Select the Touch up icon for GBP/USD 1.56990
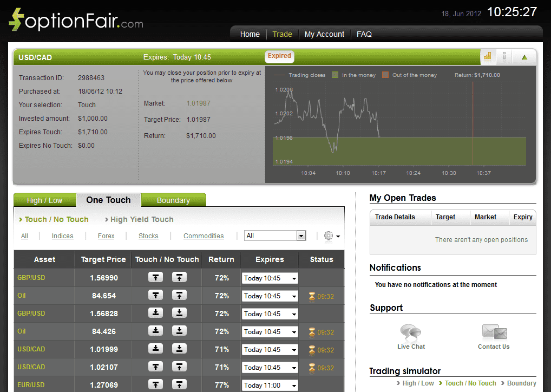 point(155,277)
